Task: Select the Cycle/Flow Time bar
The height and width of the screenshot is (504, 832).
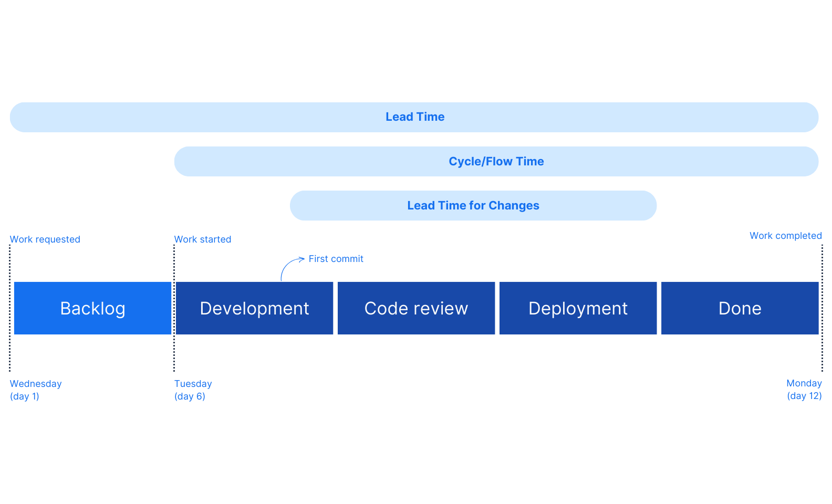Action: pyautogui.click(x=496, y=162)
